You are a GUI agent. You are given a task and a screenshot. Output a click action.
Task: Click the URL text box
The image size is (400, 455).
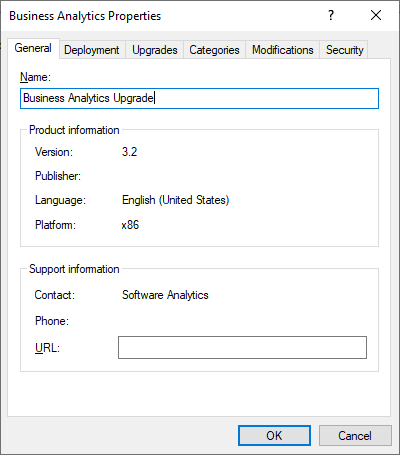click(x=242, y=347)
